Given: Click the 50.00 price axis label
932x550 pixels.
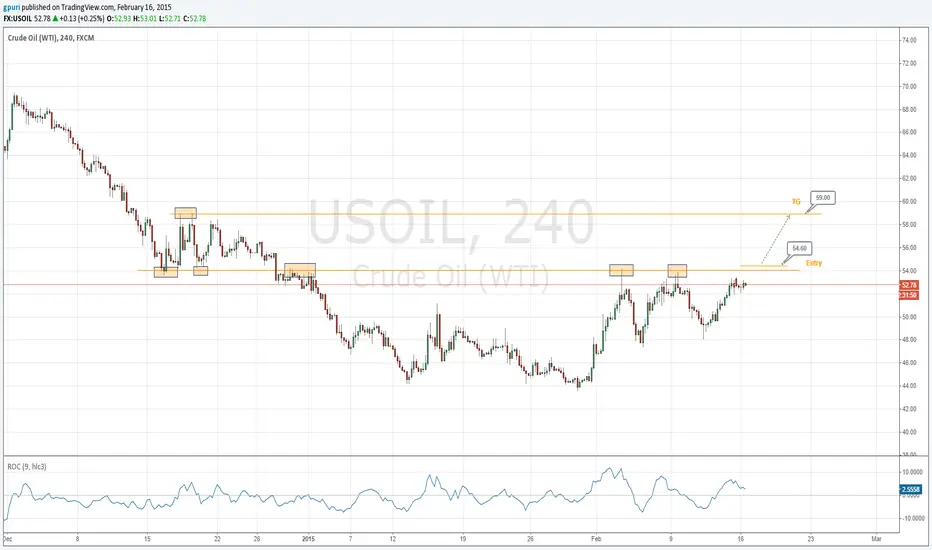Looking at the screenshot, I should [x=909, y=317].
